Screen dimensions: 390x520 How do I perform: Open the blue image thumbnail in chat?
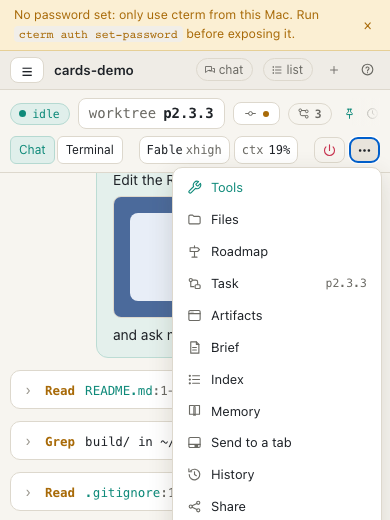pos(143,257)
